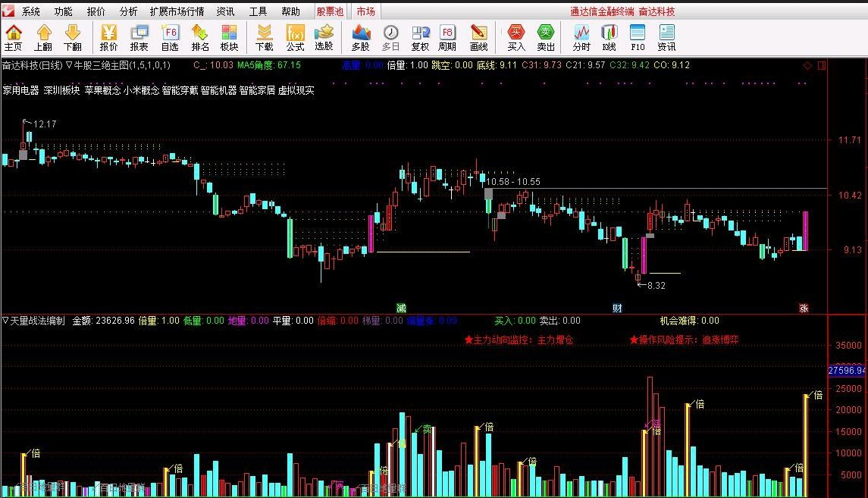The image size is (868, 498).
Task: Click the MA5角度: 67.15 readout
Action: pyautogui.click(x=269, y=65)
